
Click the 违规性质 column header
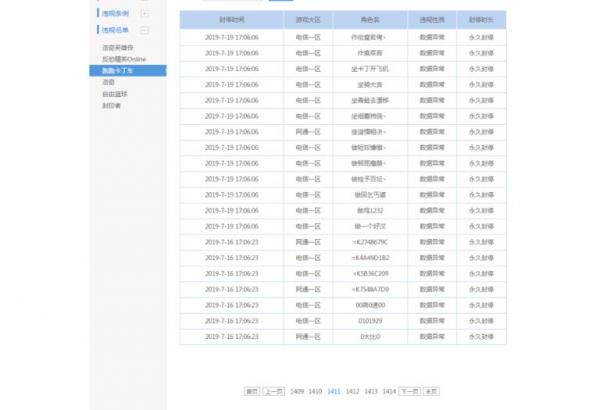coord(432,20)
